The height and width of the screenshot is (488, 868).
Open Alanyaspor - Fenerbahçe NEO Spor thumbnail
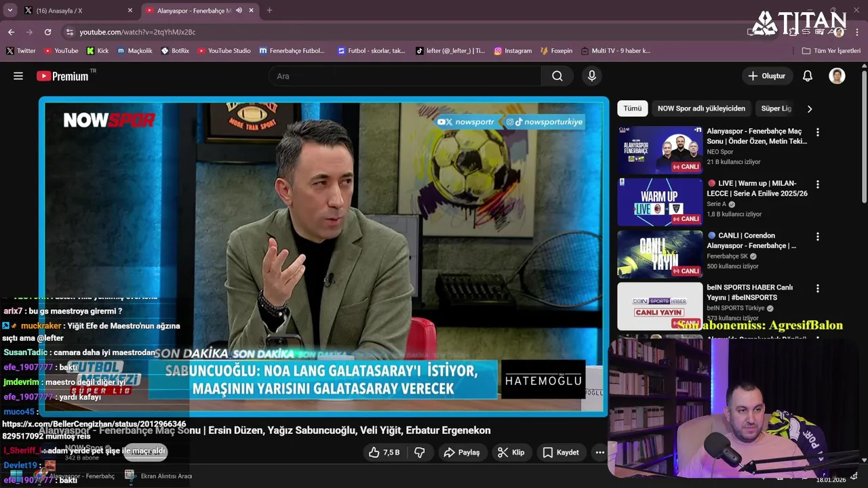click(x=660, y=150)
